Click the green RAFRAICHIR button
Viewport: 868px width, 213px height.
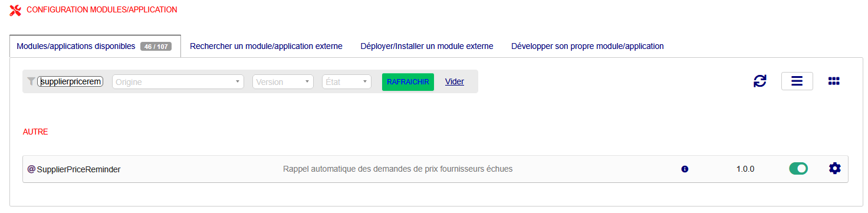point(408,82)
